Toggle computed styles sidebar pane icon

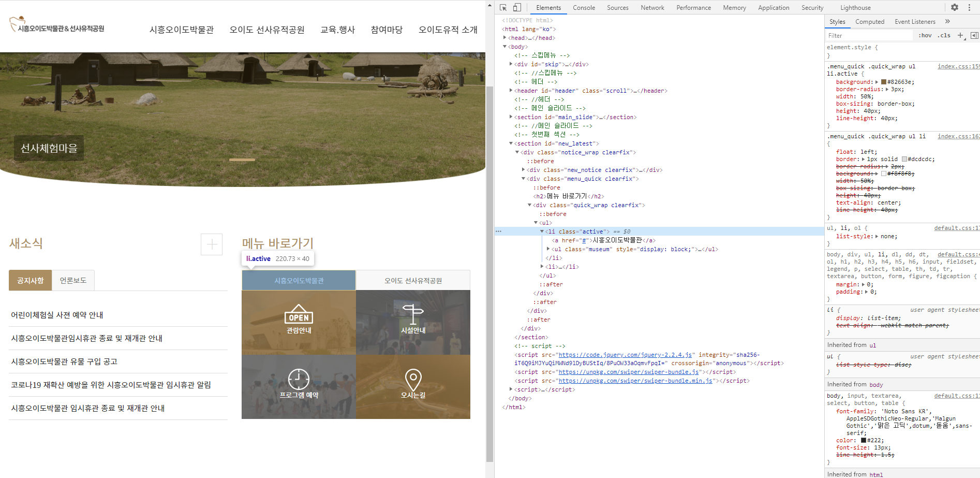click(974, 35)
